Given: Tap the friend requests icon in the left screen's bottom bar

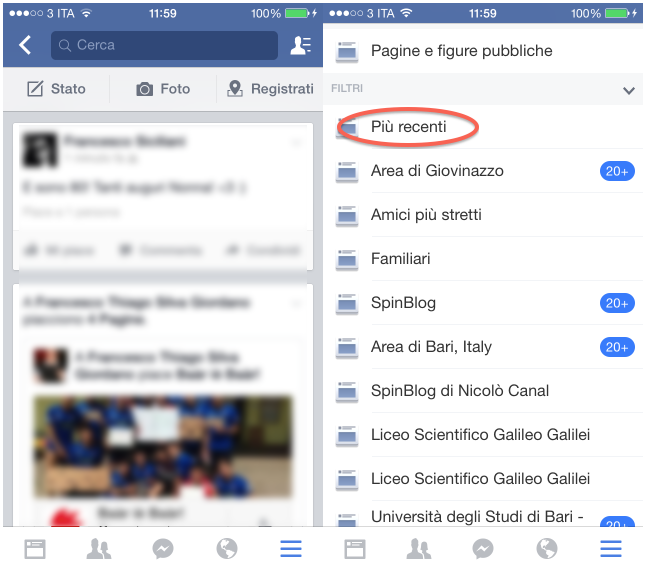Looking at the screenshot, I should pyautogui.click(x=99, y=549).
